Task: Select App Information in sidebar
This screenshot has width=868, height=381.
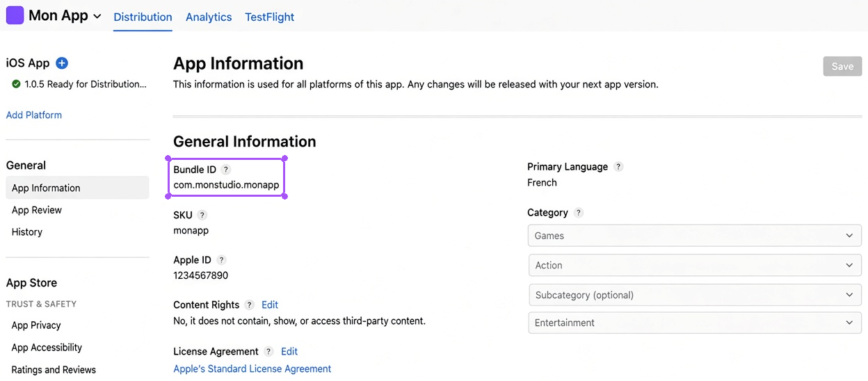Action: pos(77,188)
